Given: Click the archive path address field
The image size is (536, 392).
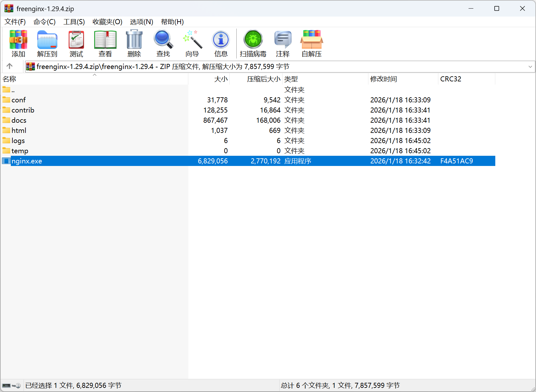Looking at the screenshot, I should tap(280, 66).
